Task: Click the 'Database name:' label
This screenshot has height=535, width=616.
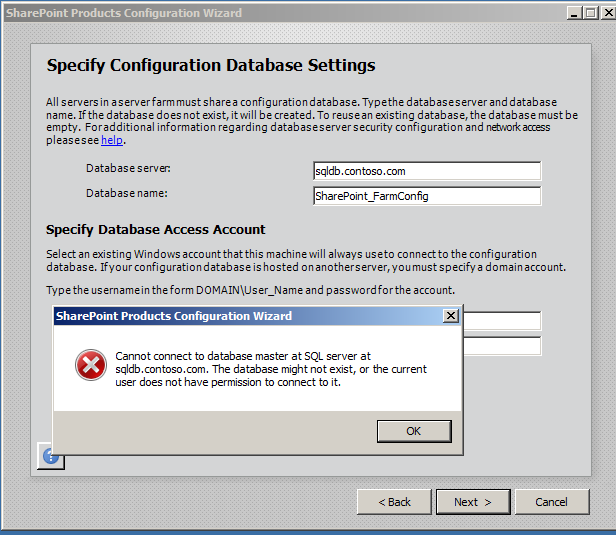Action: pyautogui.click(x=126, y=193)
